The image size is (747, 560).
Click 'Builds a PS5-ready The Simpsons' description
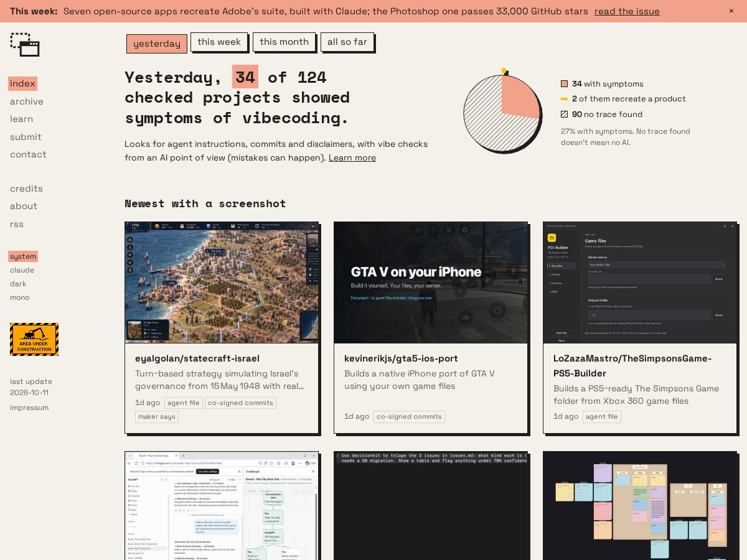(636, 394)
